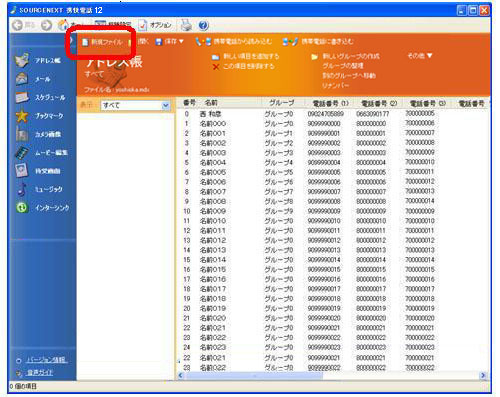Open the ブックマーク star icon
Viewport: 500px width, 397px height.
click(22, 116)
